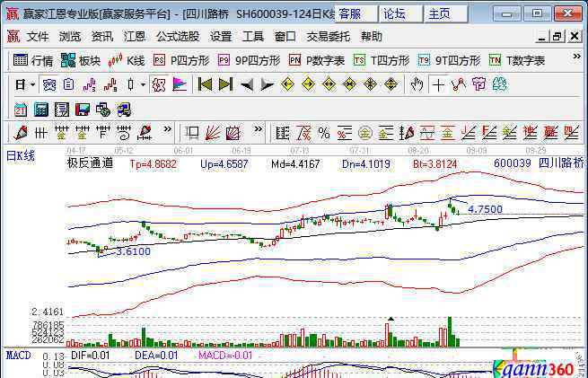The height and width of the screenshot is (378, 588).
Task: Click the Tp=4.8682 value
Action: pos(153,164)
